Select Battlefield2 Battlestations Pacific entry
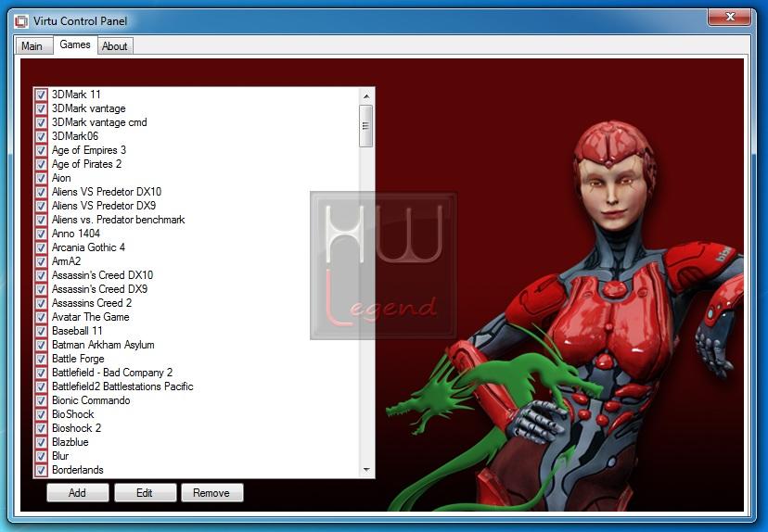 (122, 386)
